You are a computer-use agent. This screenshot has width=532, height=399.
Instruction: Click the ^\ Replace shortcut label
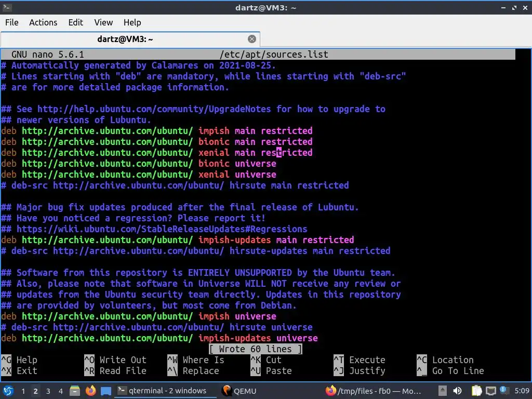click(193, 370)
